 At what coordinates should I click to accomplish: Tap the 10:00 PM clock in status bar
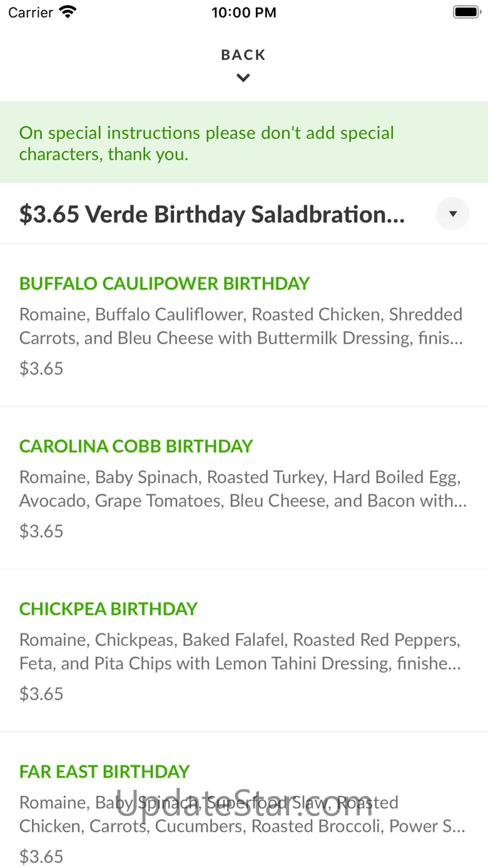[x=243, y=13]
